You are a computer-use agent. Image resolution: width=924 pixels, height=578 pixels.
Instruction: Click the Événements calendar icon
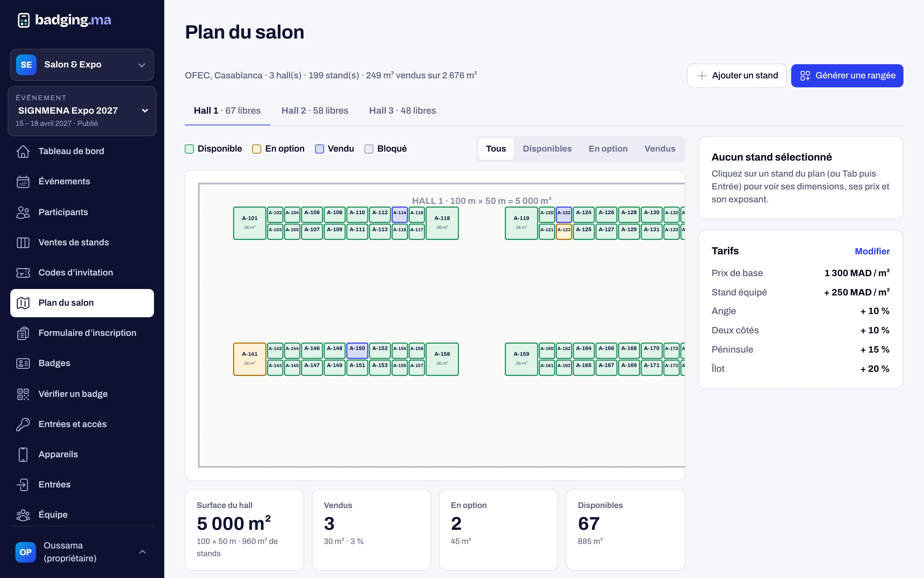tap(23, 181)
